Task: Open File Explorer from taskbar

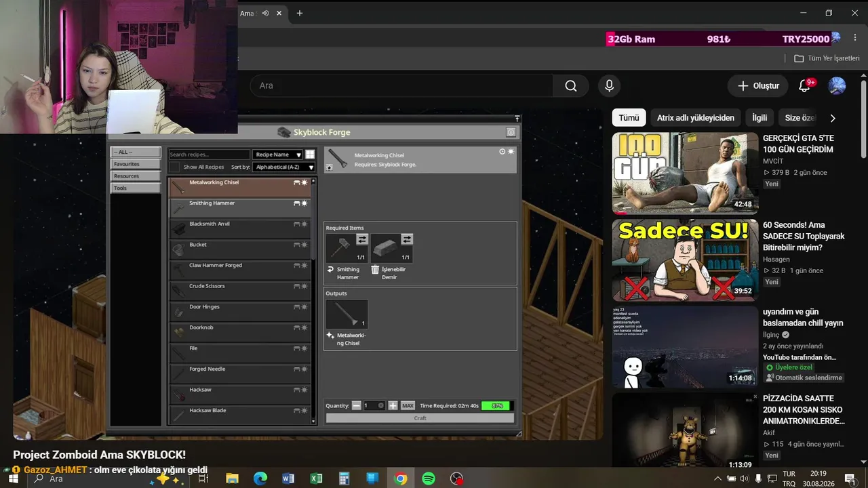Action: [x=232, y=479]
